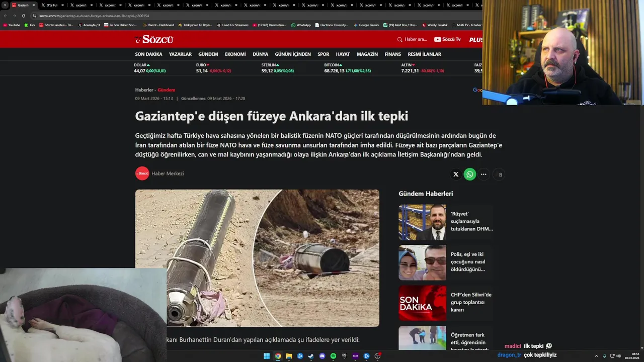This screenshot has height=362, width=644.
Task: Close the active Gaziantep tab
Action: (x=34, y=5)
